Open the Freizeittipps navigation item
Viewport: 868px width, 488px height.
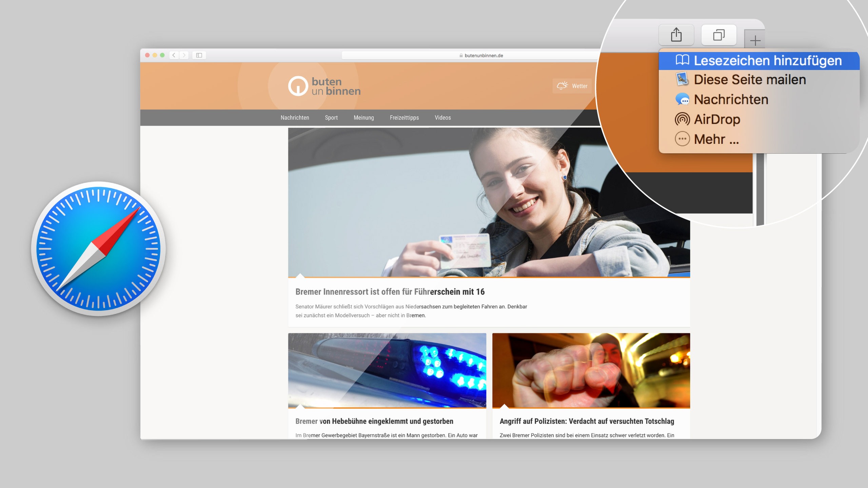tap(404, 118)
